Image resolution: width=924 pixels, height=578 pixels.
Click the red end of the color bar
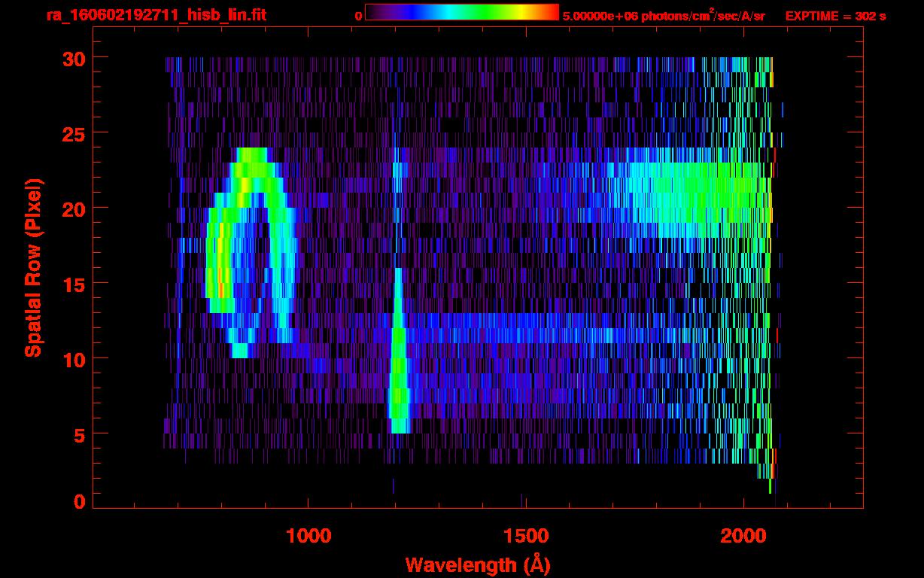point(553,12)
